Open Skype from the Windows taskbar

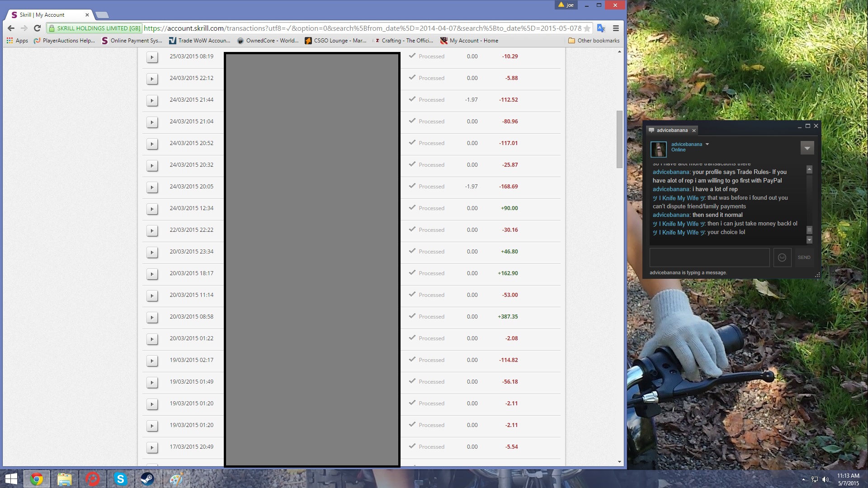tap(120, 479)
